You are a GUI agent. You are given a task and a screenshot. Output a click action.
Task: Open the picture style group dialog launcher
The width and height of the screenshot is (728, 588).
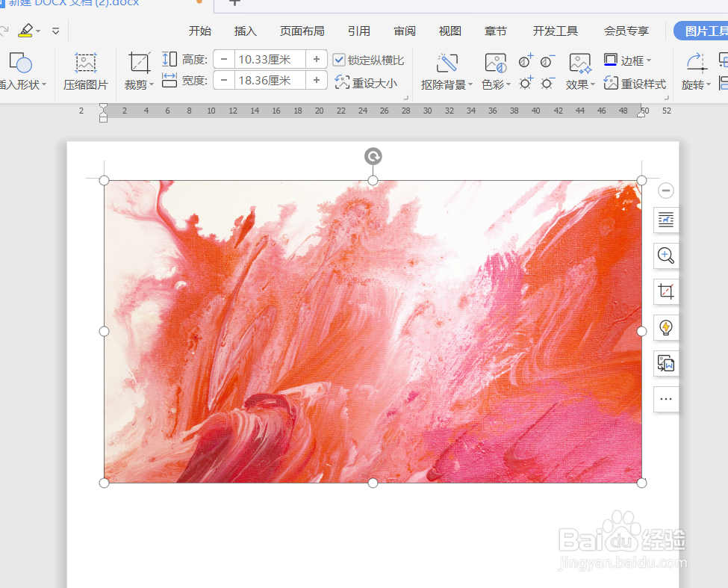point(667,98)
